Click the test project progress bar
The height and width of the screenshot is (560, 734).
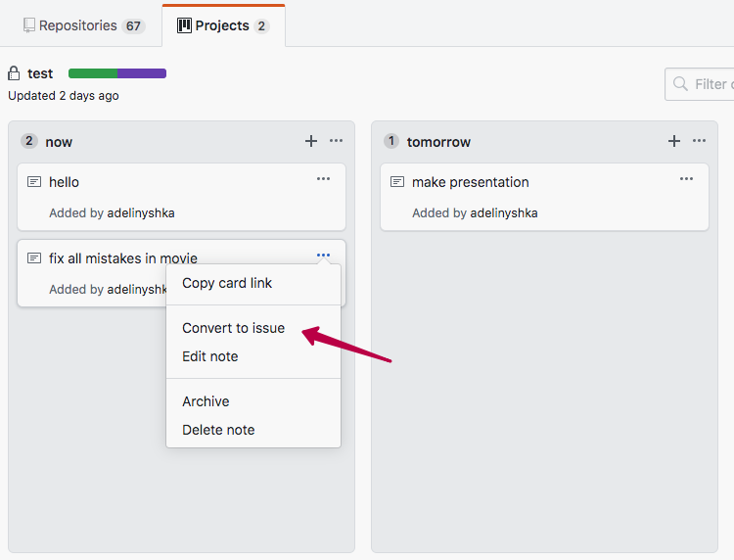[117, 73]
